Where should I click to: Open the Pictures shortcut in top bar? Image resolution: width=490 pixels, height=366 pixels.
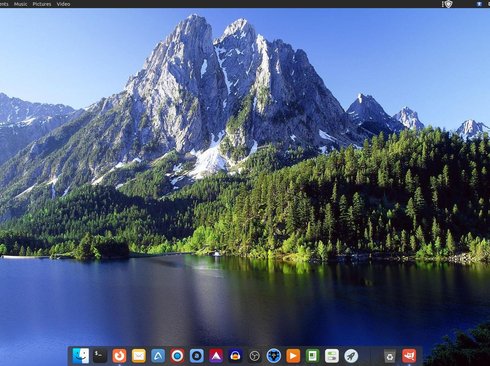coord(42,4)
